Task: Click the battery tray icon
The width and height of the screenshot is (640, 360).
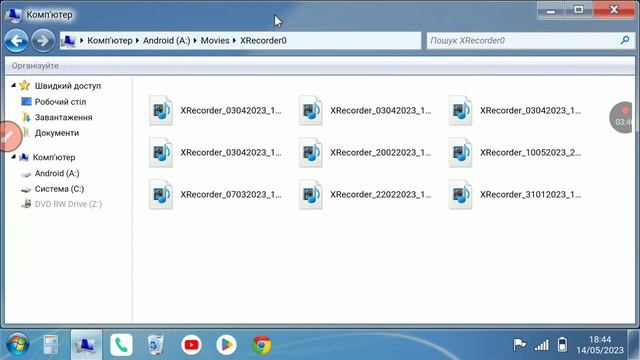Action: (x=562, y=344)
